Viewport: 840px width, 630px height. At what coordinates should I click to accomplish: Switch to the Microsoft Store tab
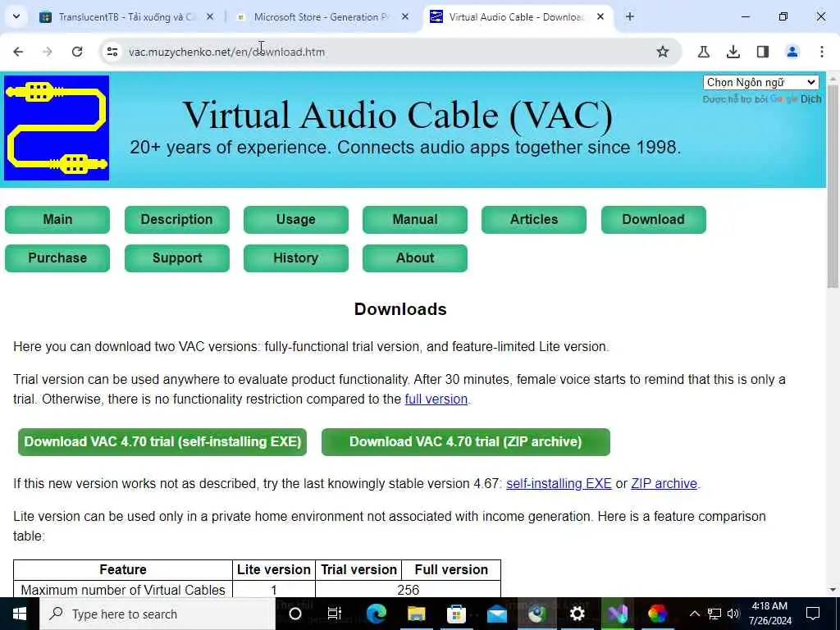tap(322, 16)
